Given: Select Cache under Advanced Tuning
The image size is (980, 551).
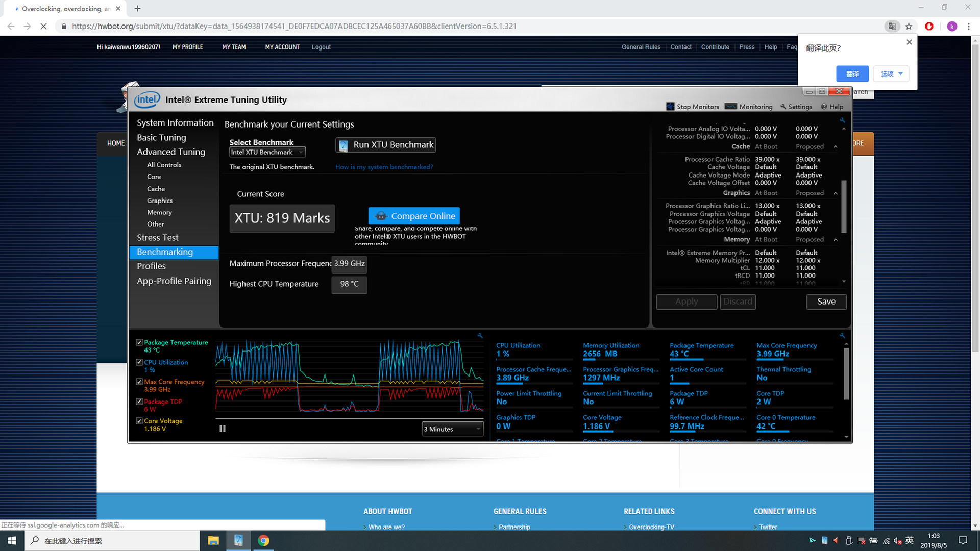Looking at the screenshot, I should (x=156, y=189).
